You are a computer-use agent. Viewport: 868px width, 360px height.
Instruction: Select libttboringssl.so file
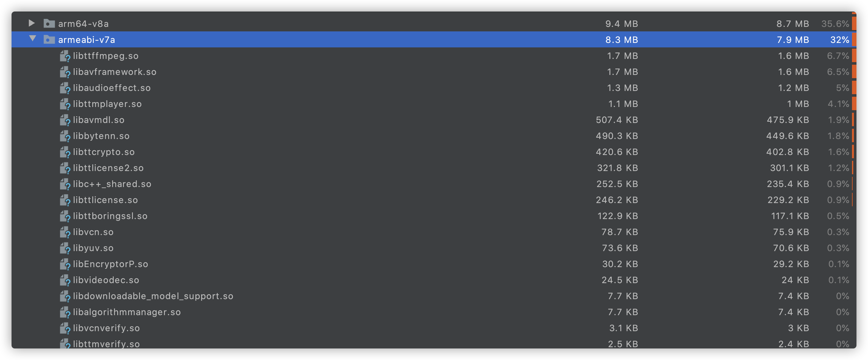click(x=434, y=216)
